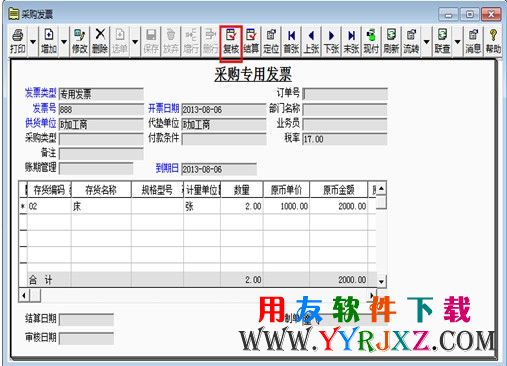Click the table's scroll up arrow

point(382,189)
